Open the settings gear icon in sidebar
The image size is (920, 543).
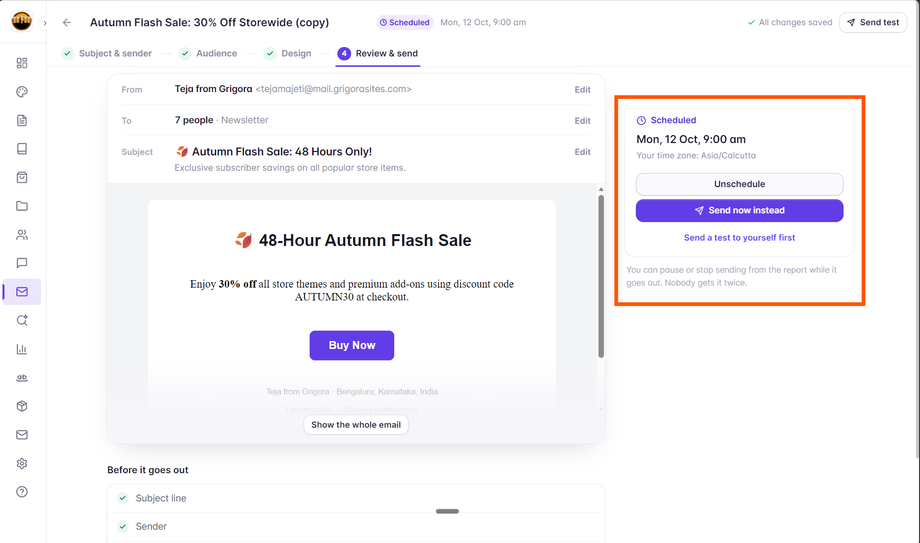point(22,463)
